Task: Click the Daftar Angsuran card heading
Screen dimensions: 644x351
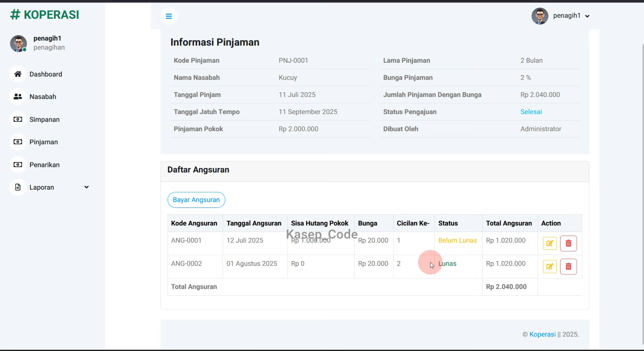Action: (x=198, y=170)
